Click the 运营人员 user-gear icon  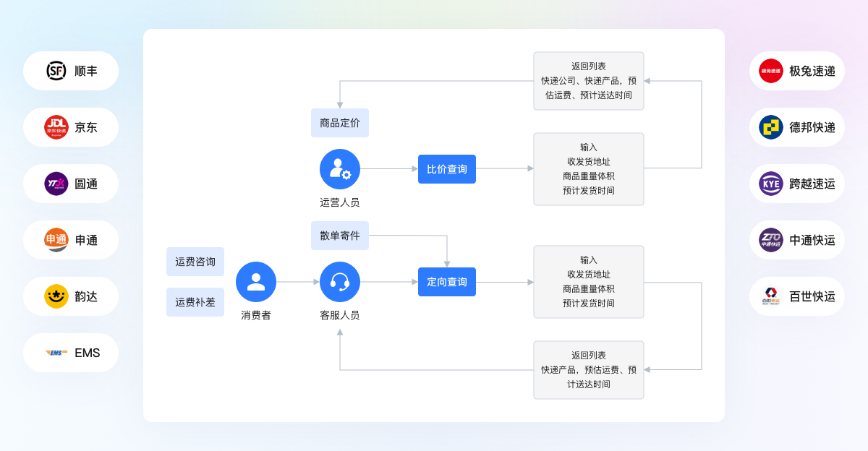[x=340, y=169]
